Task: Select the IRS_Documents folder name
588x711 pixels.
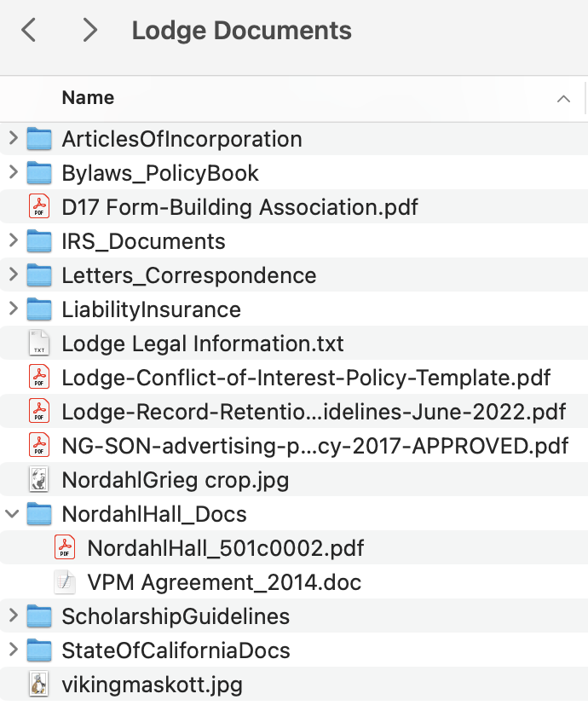Action: (143, 241)
